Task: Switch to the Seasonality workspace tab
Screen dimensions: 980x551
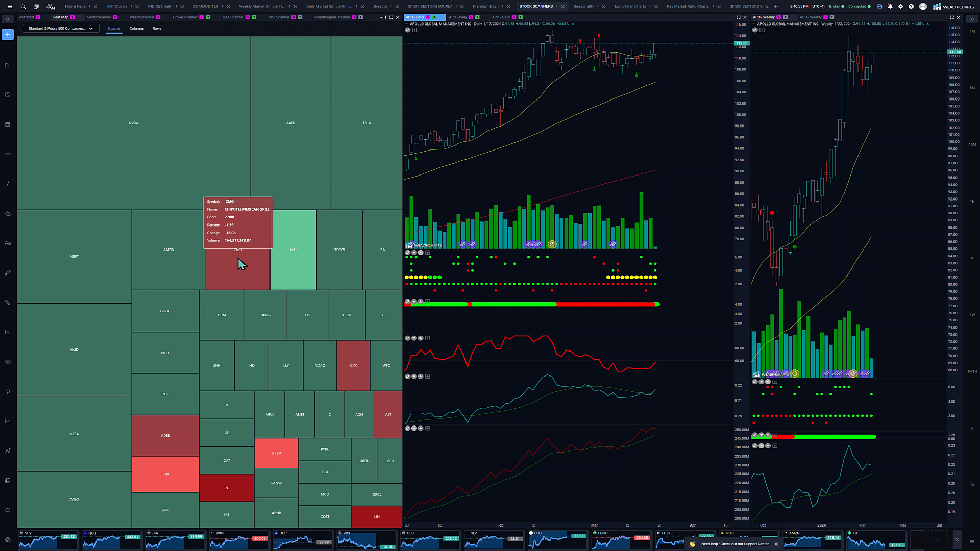Action: point(583,7)
